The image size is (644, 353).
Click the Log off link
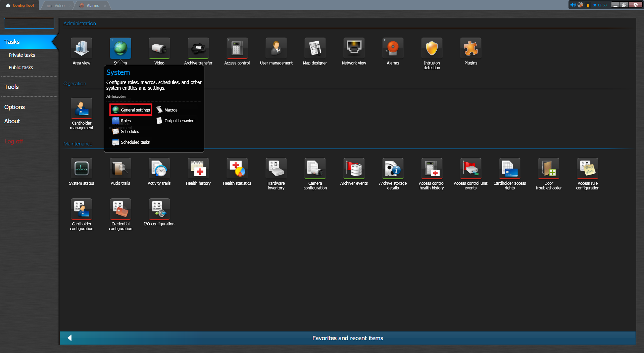point(14,141)
